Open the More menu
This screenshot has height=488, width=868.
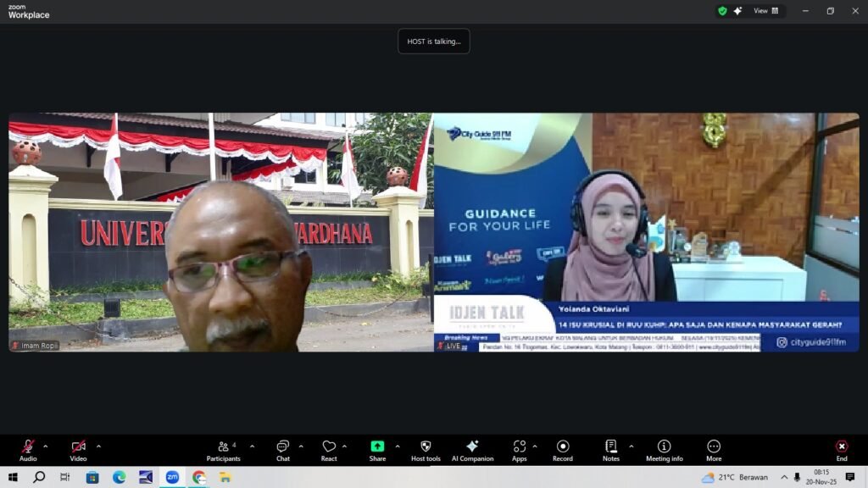[714, 447]
